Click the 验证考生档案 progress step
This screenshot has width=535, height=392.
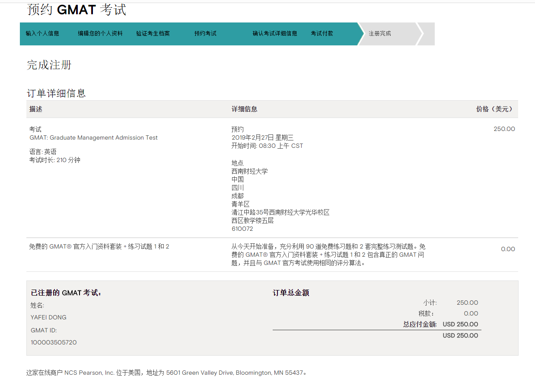(153, 33)
